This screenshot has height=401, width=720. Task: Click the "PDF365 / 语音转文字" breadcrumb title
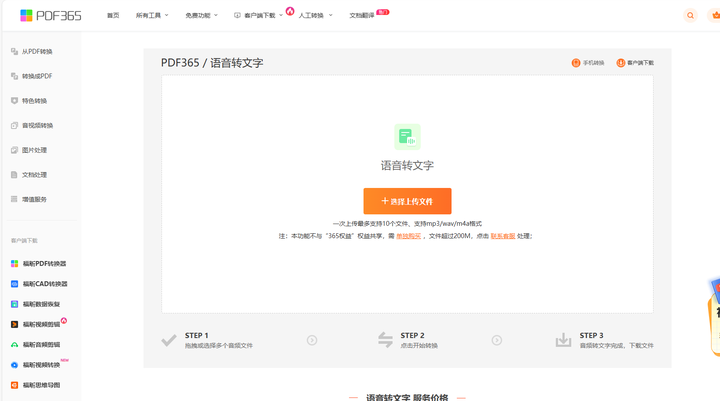coord(212,63)
